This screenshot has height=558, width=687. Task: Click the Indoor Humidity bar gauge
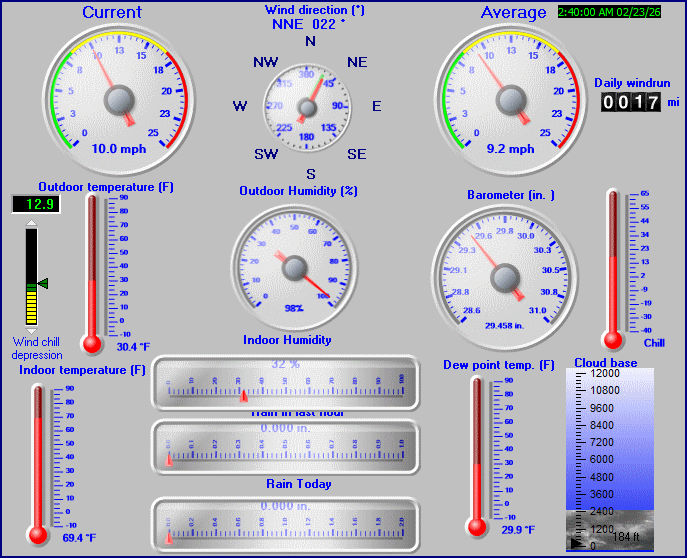pyautogui.click(x=285, y=383)
